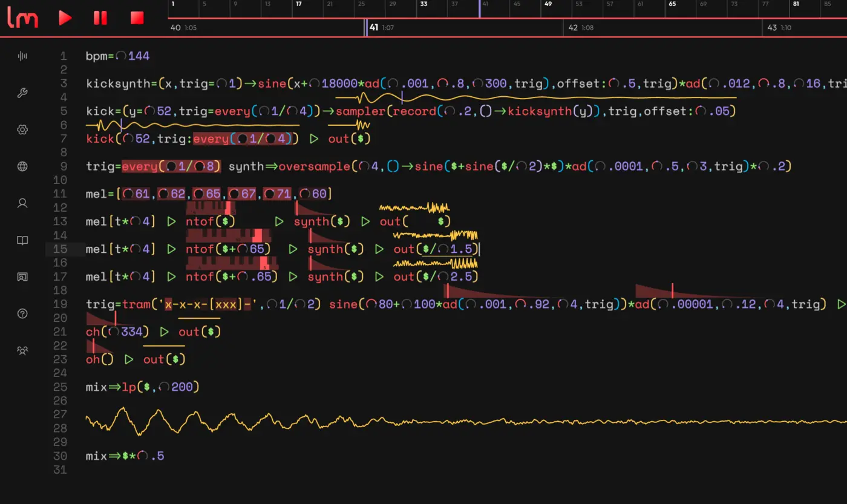847x504 pixels.
Task: Open the globe sharing panel
Action: 22,166
